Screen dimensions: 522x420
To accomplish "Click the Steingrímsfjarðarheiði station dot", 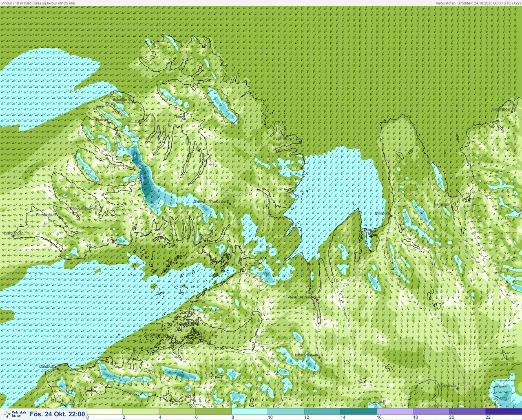I will (230, 203).
